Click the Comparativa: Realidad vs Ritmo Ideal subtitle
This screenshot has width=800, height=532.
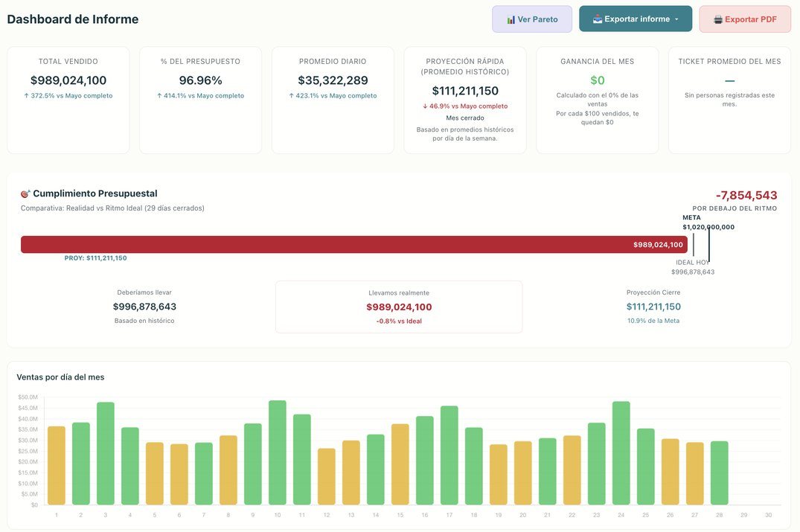pyautogui.click(x=112, y=208)
